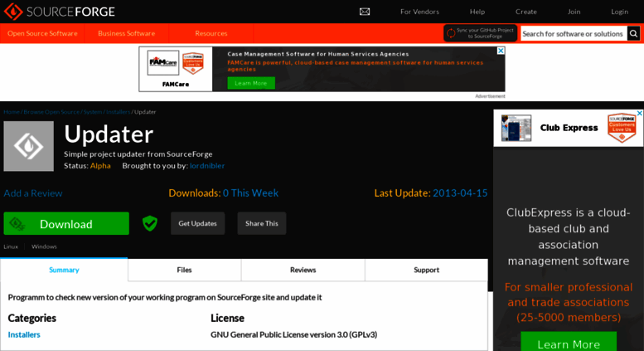The width and height of the screenshot is (644, 351).
Task: Switch to the Support tab
Action: [x=426, y=270]
